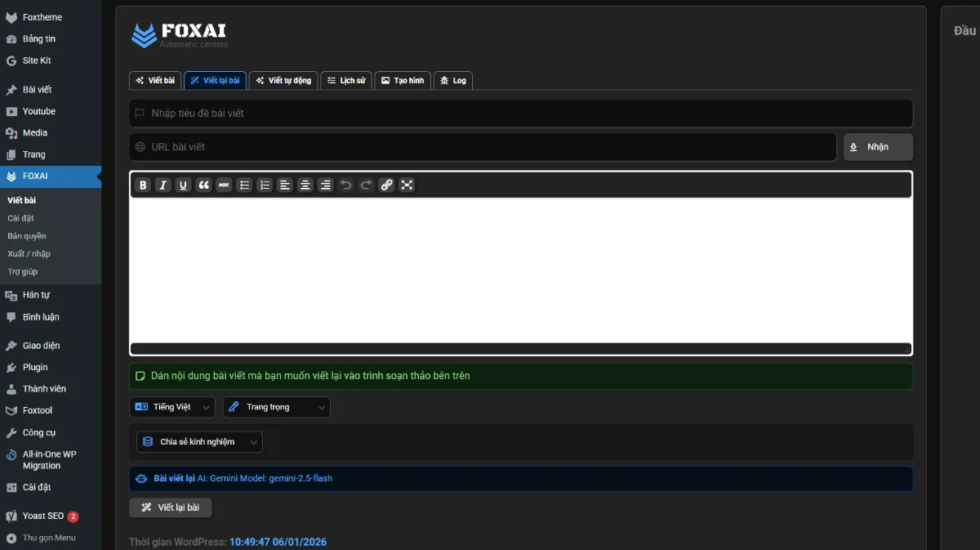Expand the editor to fullscreen mode
Image resolution: width=980 pixels, height=550 pixels.
[x=407, y=185]
